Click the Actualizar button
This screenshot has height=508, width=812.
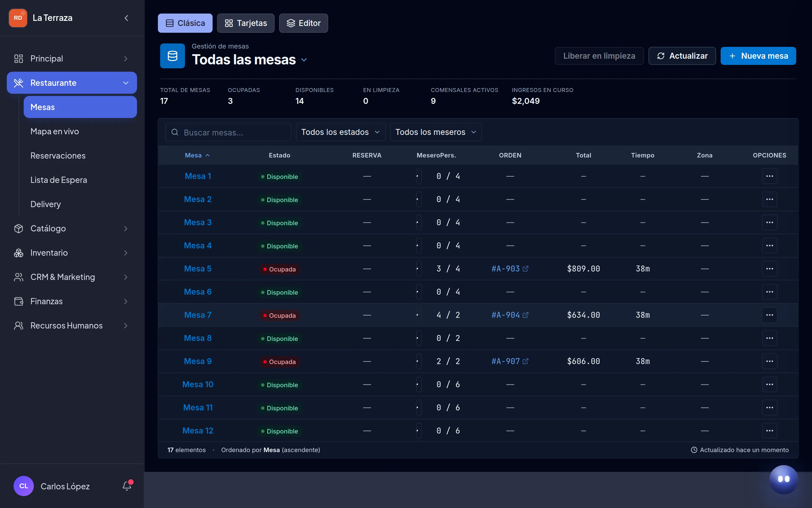pyautogui.click(x=682, y=56)
